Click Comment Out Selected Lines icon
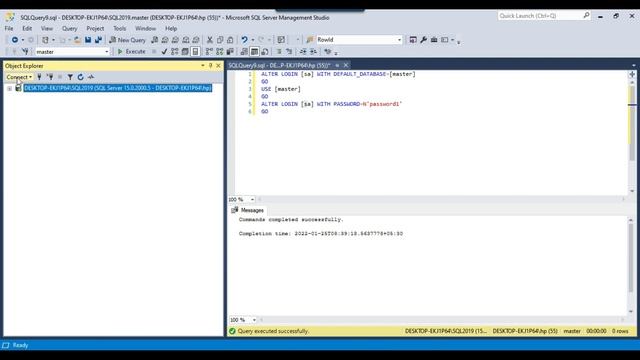 click(x=279, y=51)
